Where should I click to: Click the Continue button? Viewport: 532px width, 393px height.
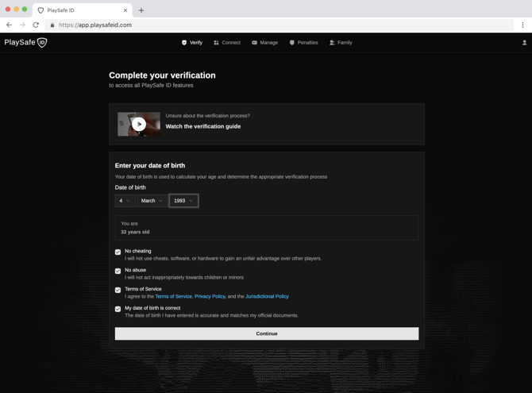(267, 333)
